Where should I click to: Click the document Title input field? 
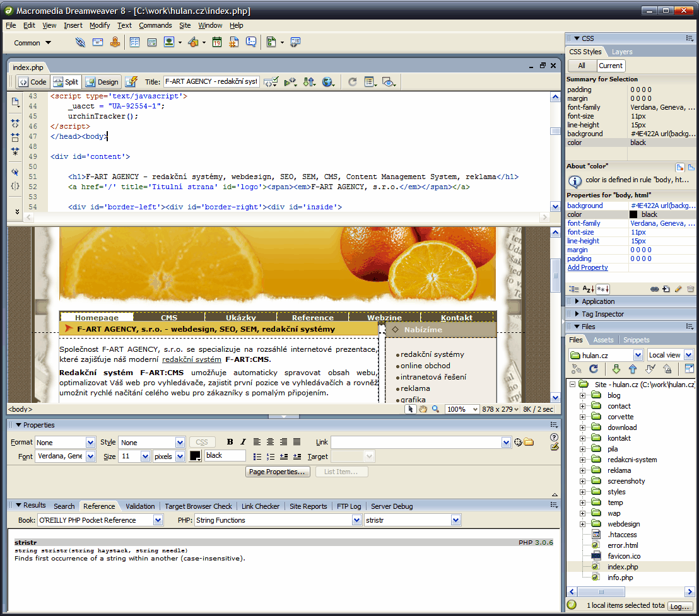coord(211,81)
